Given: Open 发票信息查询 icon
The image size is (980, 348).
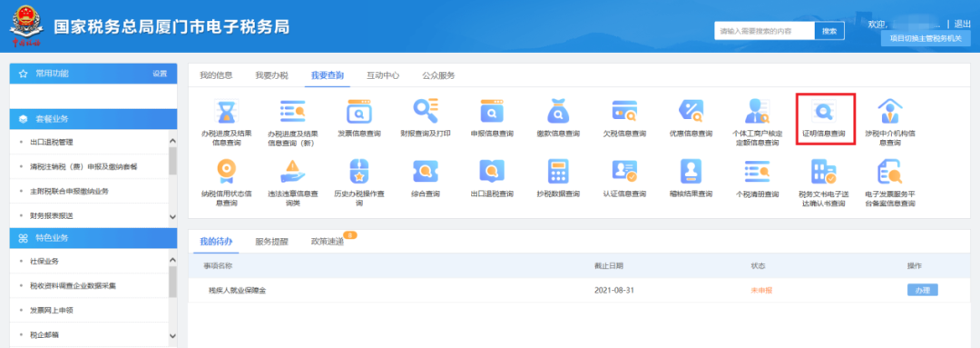Looking at the screenshot, I should tap(359, 112).
